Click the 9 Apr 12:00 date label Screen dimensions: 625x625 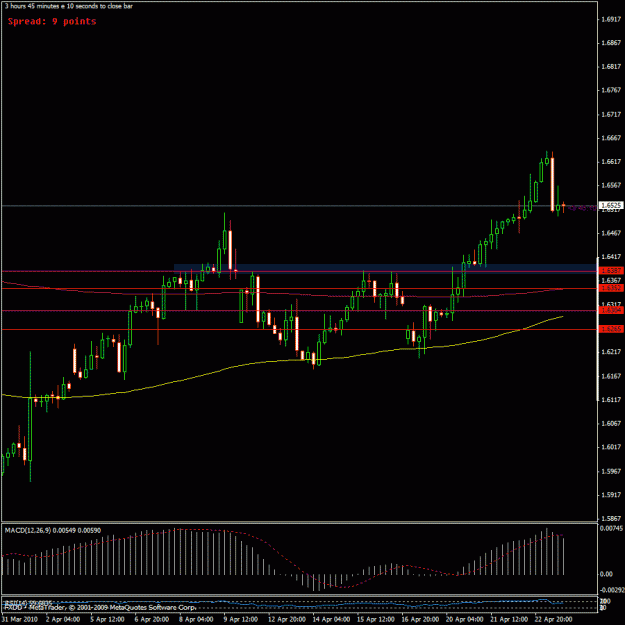click(x=241, y=619)
